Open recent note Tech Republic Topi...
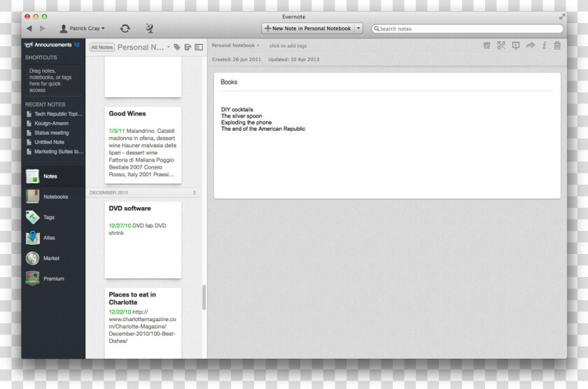The height and width of the screenshot is (389, 588). (x=55, y=114)
